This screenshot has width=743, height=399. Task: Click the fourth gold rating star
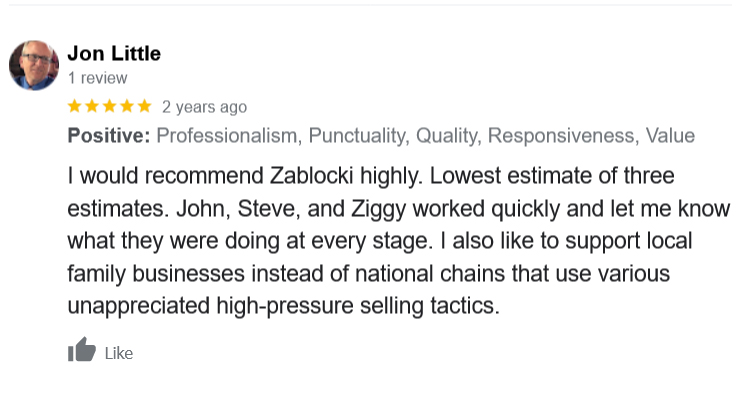(x=127, y=106)
